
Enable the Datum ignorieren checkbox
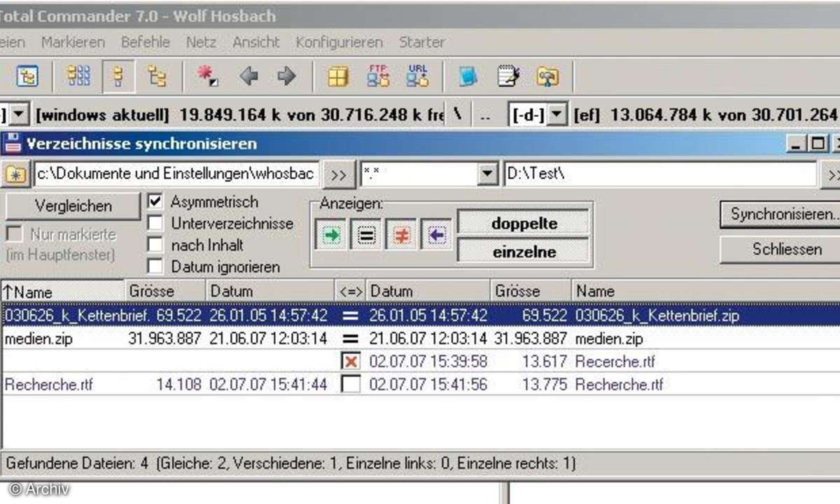tap(155, 267)
